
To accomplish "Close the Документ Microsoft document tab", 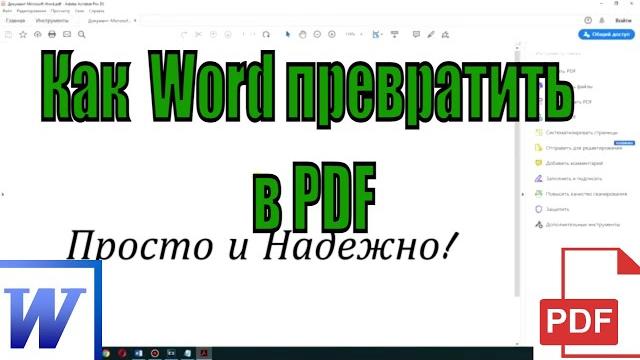I will click(x=135, y=20).
